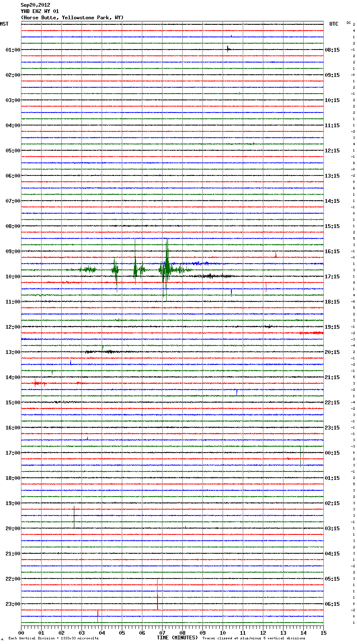Click the 02:15 UTC time label
357x644 pixels.
332,503
